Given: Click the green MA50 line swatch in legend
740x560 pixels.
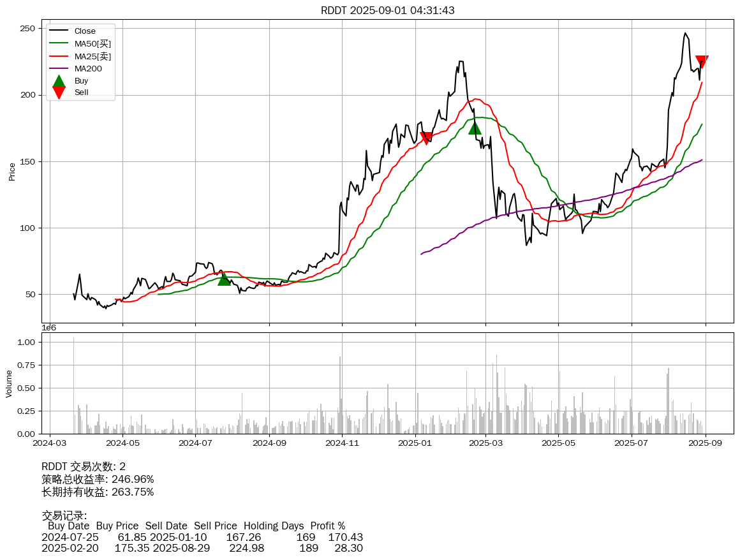Looking at the screenshot, I should pyautogui.click(x=59, y=44).
